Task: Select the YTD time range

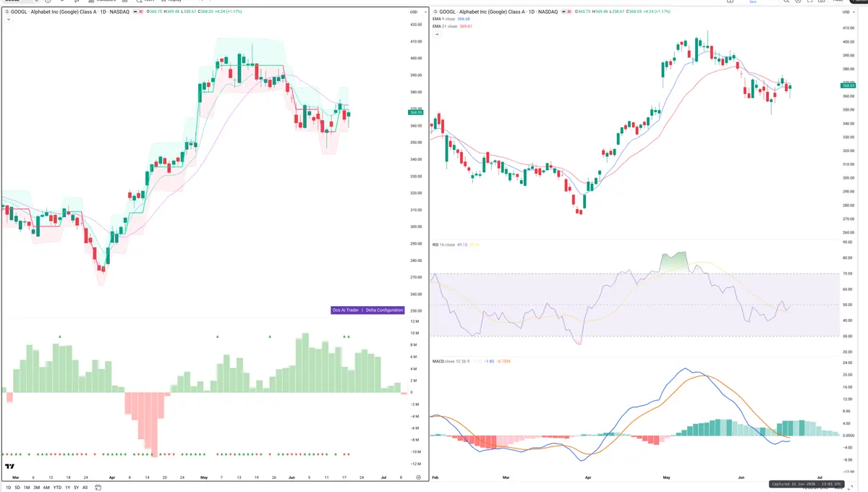Action: (x=57, y=488)
